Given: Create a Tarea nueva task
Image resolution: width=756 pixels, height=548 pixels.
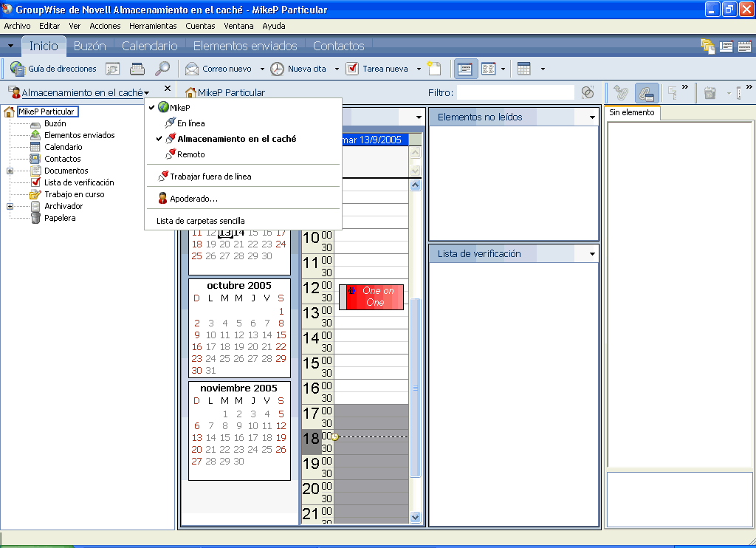Looking at the screenshot, I should pyautogui.click(x=377, y=69).
